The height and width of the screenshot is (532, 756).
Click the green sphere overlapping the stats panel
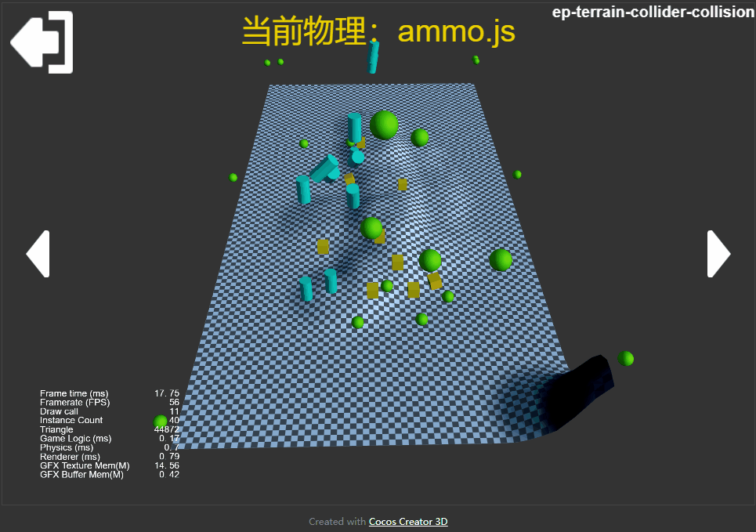tap(160, 422)
